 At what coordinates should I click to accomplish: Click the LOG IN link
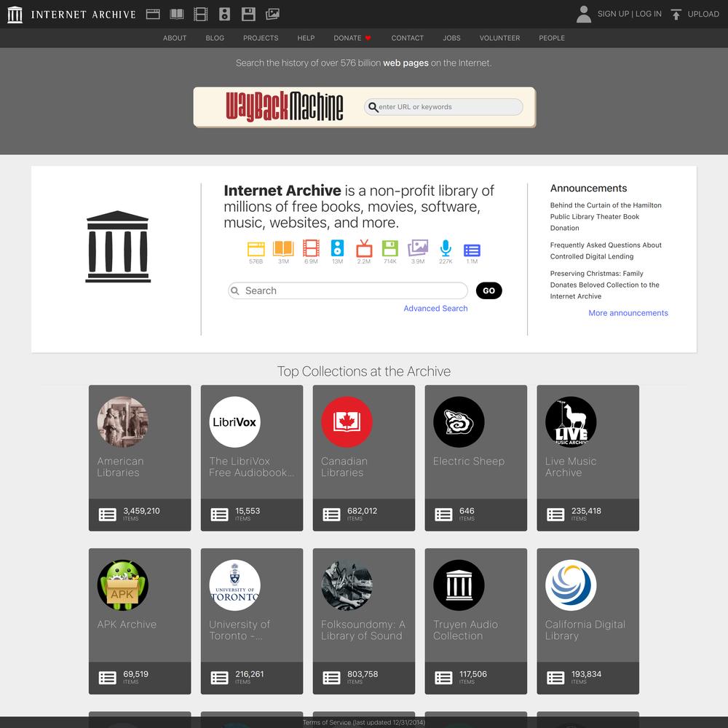649,14
